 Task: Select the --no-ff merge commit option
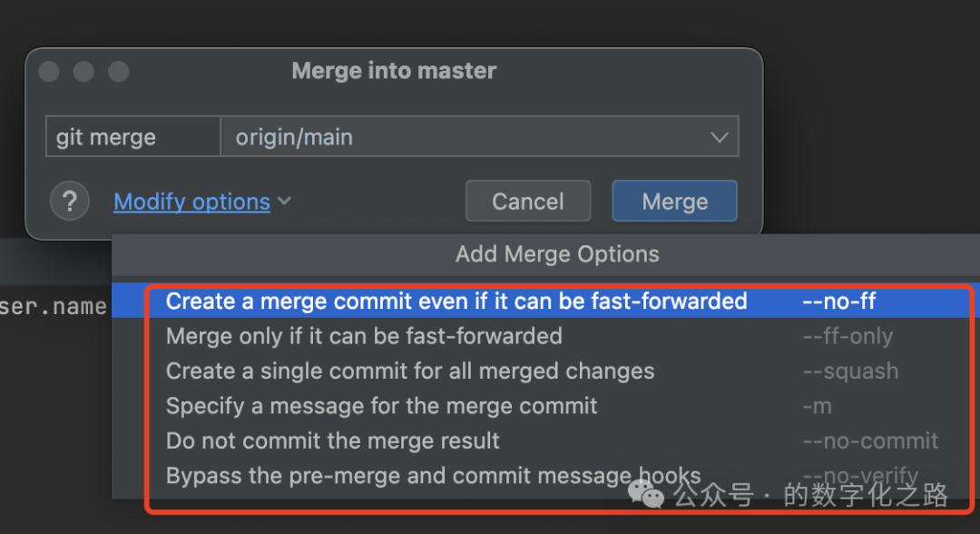click(456, 301)
